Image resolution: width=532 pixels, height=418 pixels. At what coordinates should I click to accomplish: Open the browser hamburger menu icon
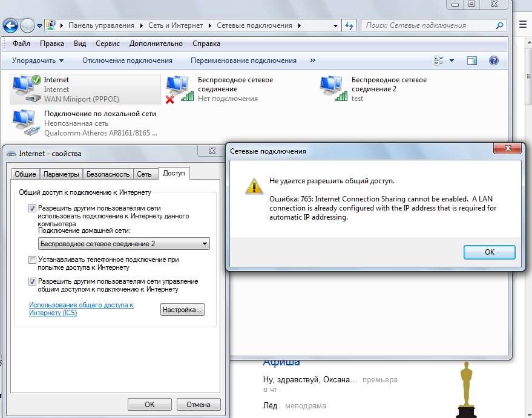click(522, 24)
